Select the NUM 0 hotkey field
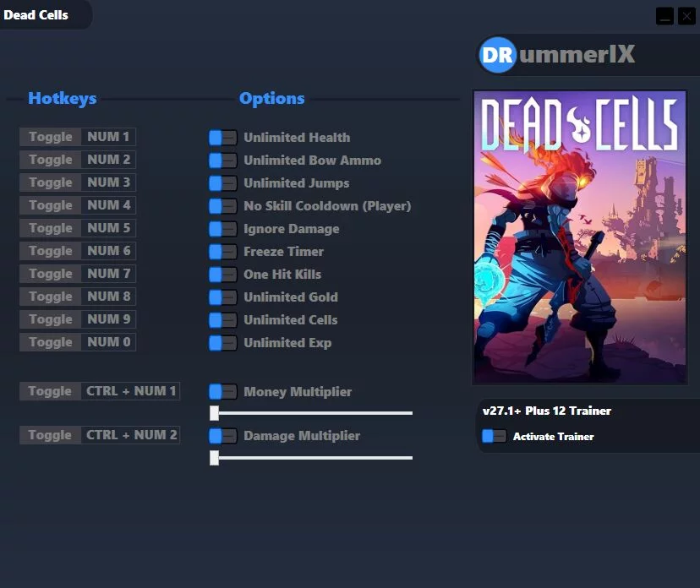Image resolution: width=700 pixels, height=588 pixels. tap(108, 342)
